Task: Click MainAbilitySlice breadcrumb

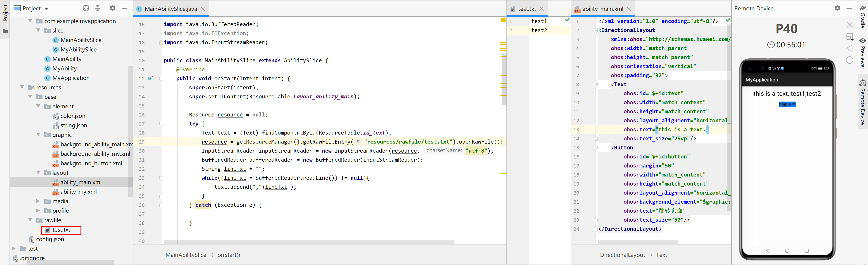Action: (x=186, y=255)
